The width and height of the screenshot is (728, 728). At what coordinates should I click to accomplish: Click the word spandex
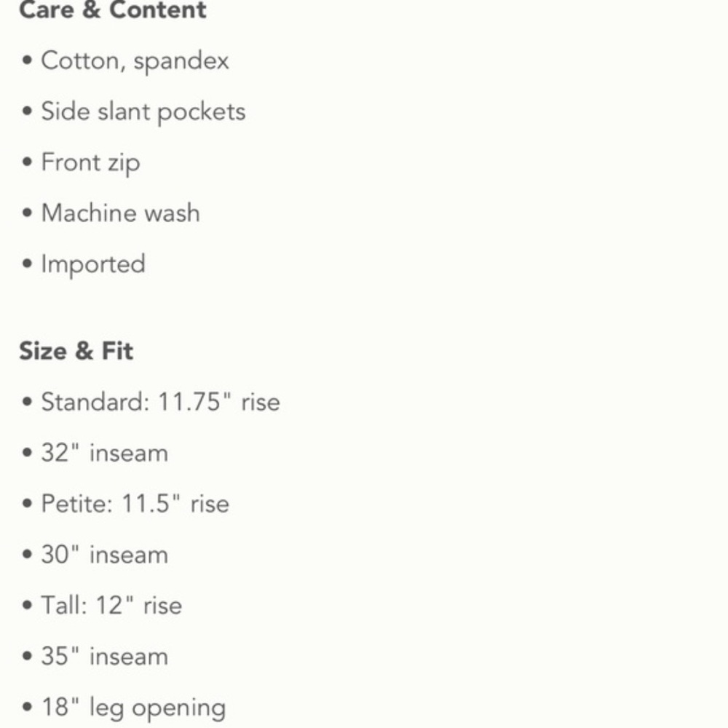[181, 61]
